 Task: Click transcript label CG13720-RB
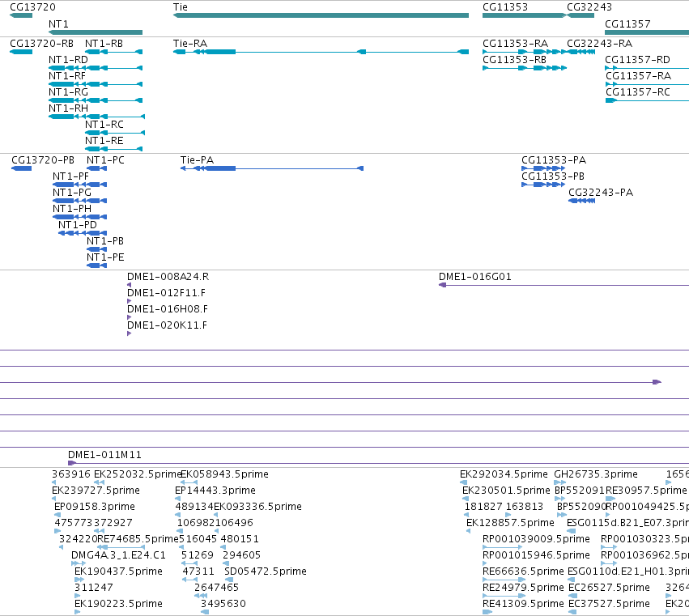pos(42,44)
